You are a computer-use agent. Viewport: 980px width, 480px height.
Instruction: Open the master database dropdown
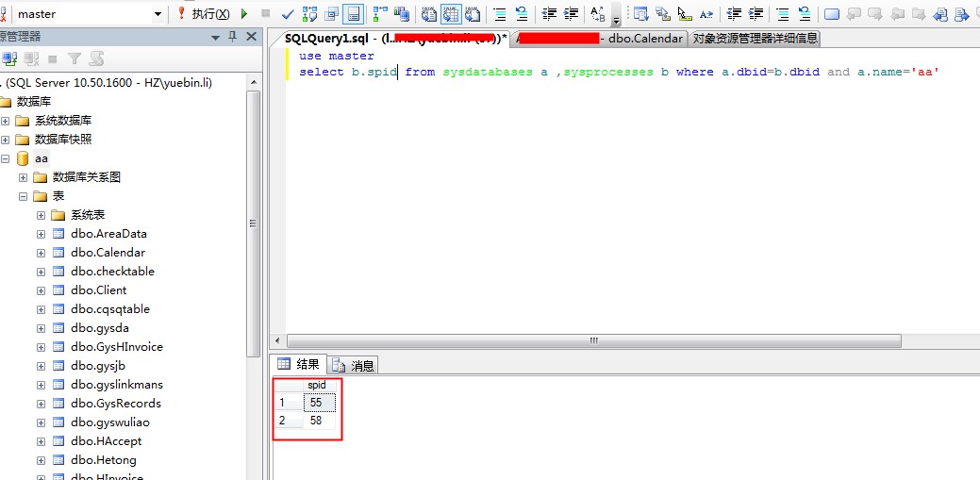pos(157,14)
